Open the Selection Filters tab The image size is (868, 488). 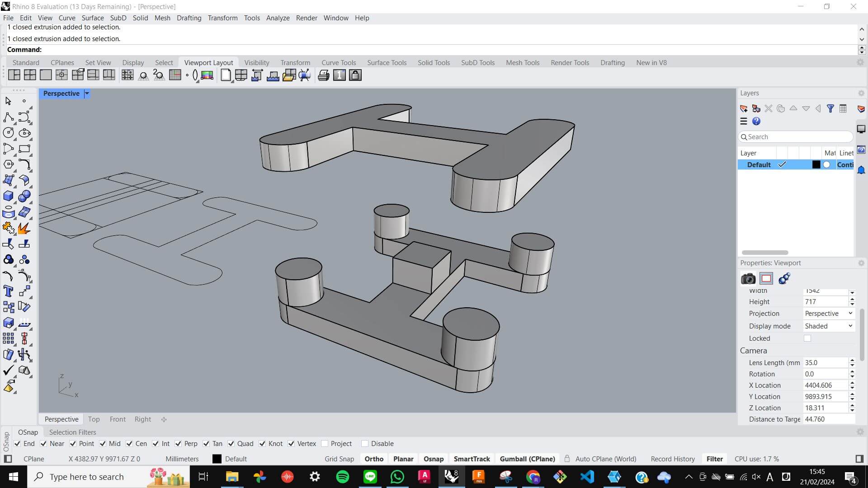[73, 432]
